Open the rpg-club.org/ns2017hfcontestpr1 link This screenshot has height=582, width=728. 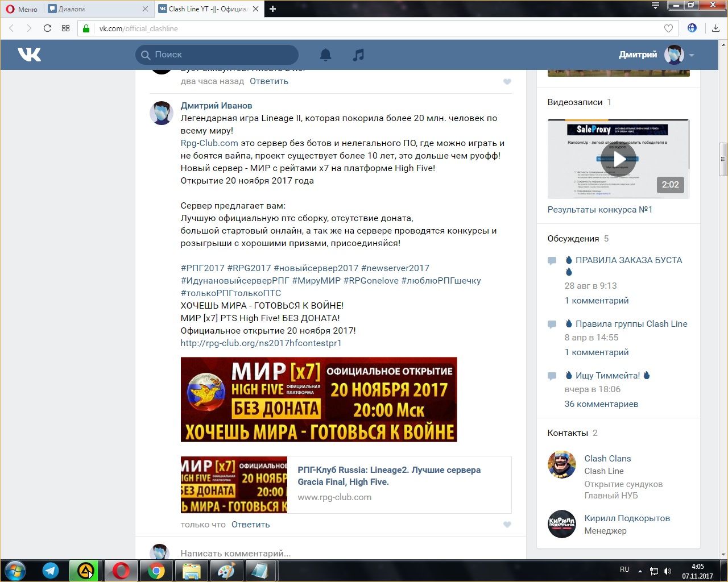point(261,343)
